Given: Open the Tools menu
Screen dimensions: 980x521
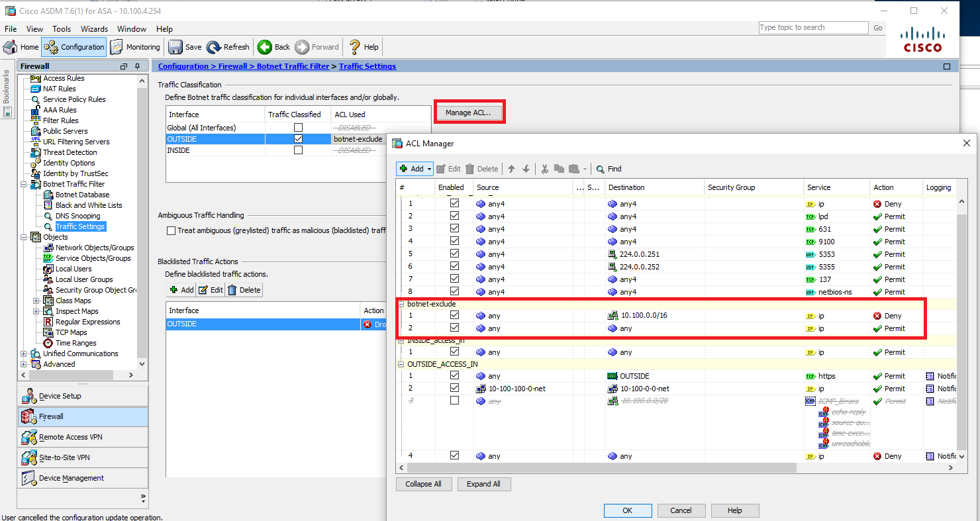Looking at the screenshot, I should (x=62, y=29).
